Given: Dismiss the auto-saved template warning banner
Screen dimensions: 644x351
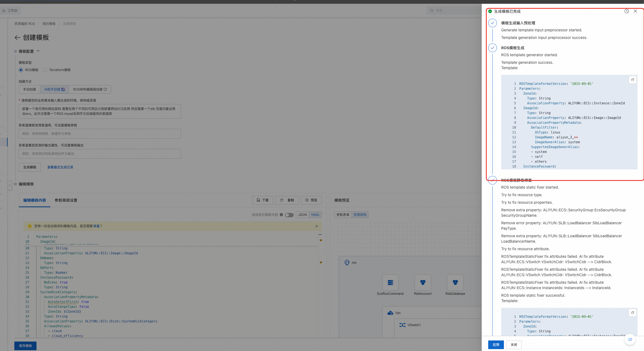Looking at the screenshot, I should (316, 226).
